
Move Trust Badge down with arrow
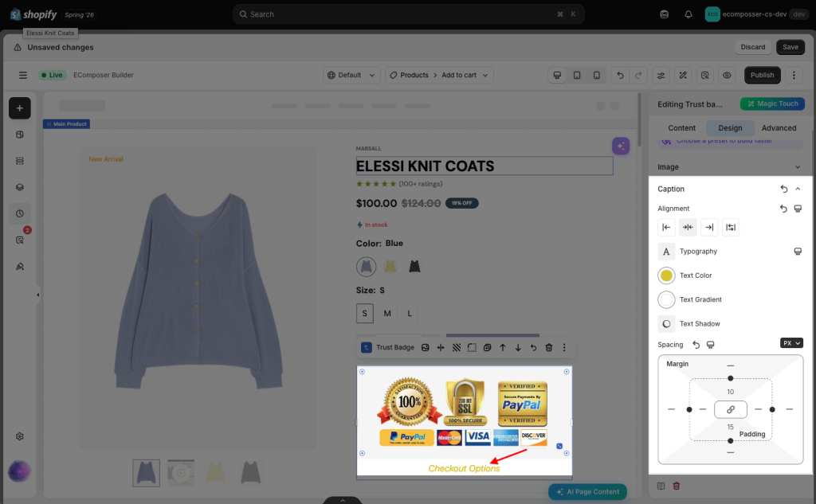(x=518, y=347)
